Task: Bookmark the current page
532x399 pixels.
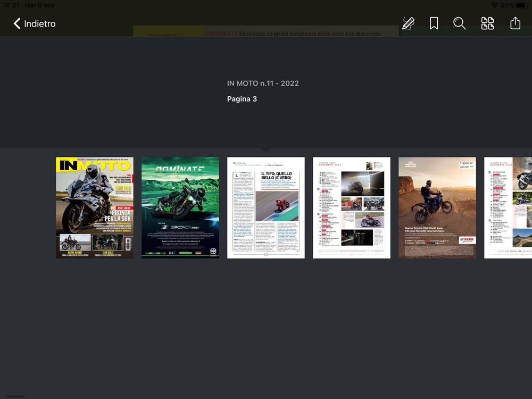Action: 434,23
